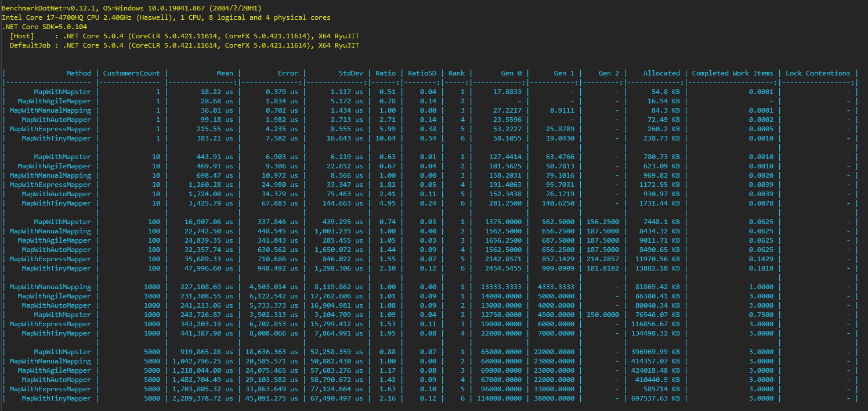Click the [Host] runtime line
The width and height of the screenshot is (868, 411).
pyautogui.click(x=185, y=36)
